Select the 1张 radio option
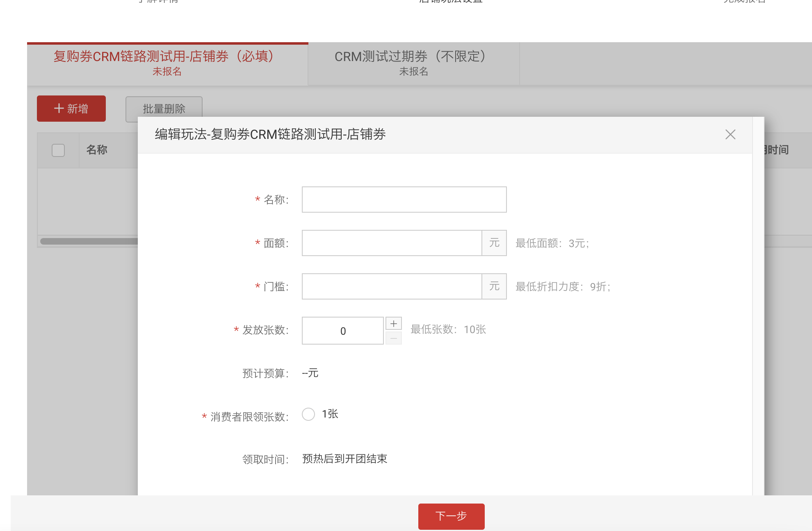 [x=308, y=414]
